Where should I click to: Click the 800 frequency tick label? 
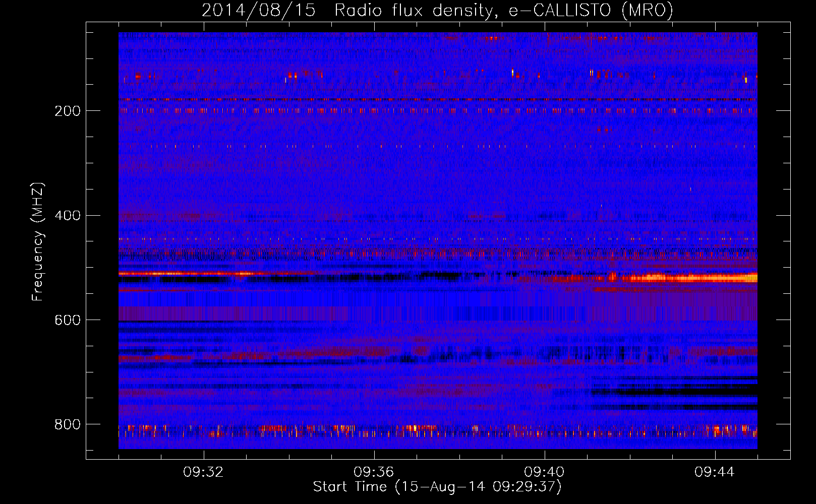click(x=68, y=425)
